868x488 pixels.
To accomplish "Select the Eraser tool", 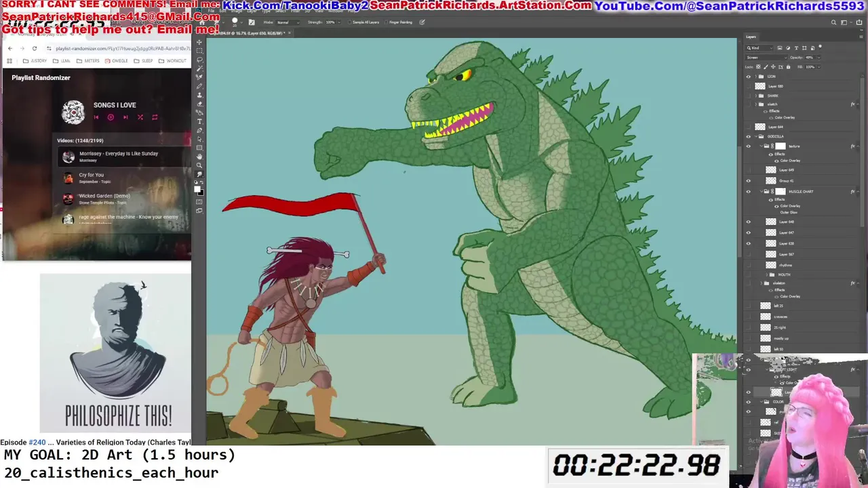I will (199, 104).
